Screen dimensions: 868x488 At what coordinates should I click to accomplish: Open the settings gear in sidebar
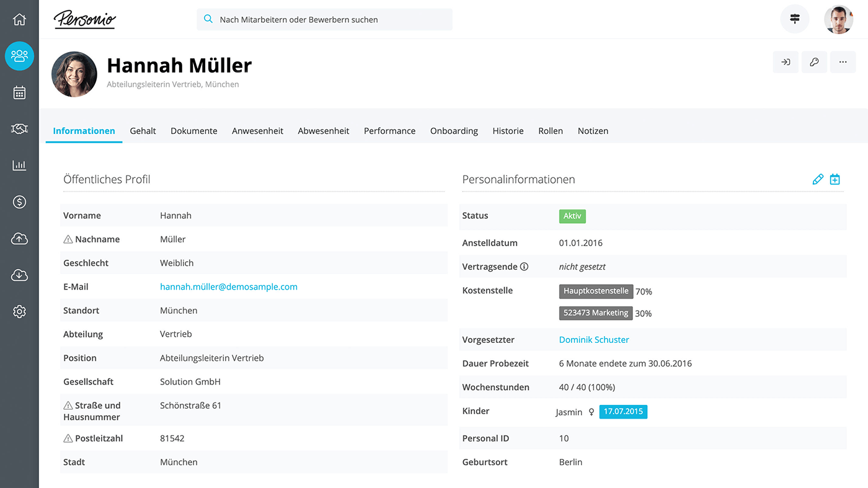pyautogui.click(x=19, y=311)
